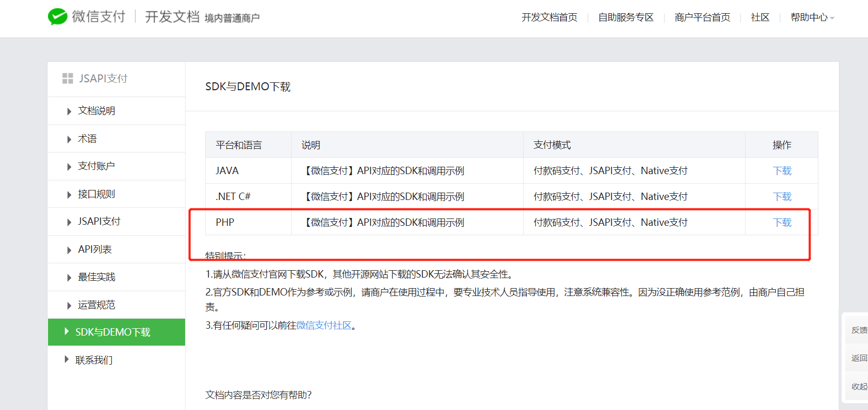Click the 返回 floating side button
Screen dimensions: 868x410
point(859,358)
